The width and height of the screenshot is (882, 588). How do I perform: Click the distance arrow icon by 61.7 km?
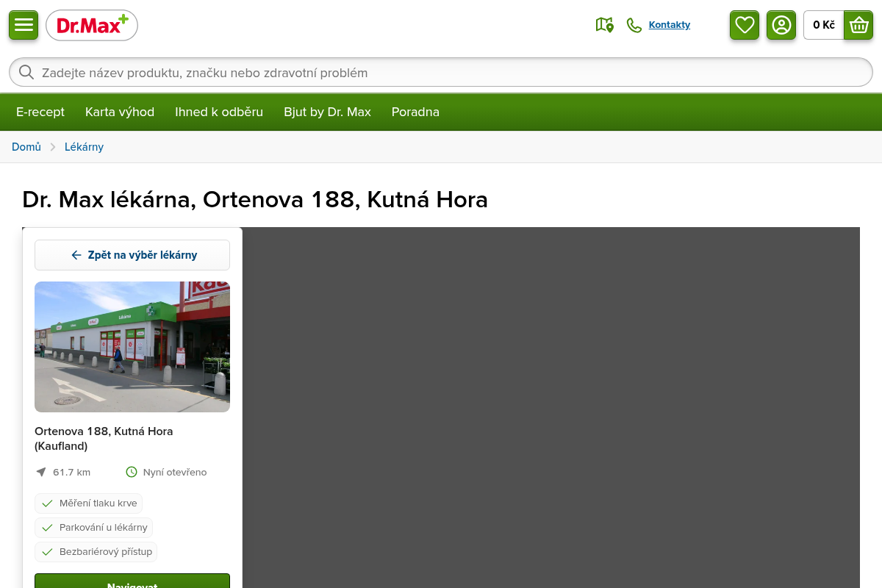coord(41,472)
